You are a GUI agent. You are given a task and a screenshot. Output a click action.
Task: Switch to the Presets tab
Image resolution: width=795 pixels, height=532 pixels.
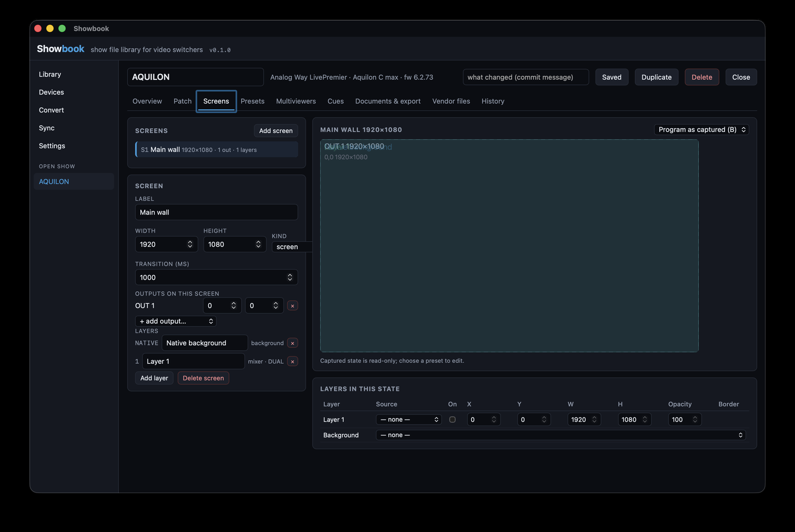pyautogui.click(x=252, y=101)
